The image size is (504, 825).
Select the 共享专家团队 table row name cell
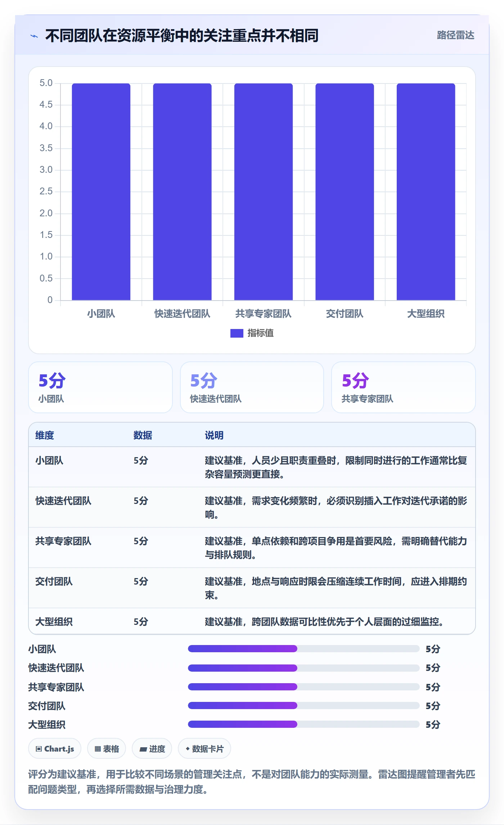click(x=63, y=541)
